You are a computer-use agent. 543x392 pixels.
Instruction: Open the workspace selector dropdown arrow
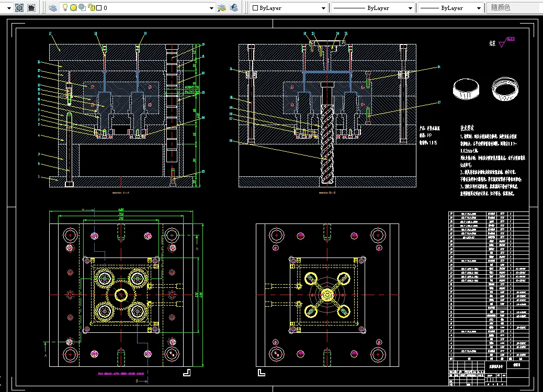pyautogui.click(x=9, y=8)
